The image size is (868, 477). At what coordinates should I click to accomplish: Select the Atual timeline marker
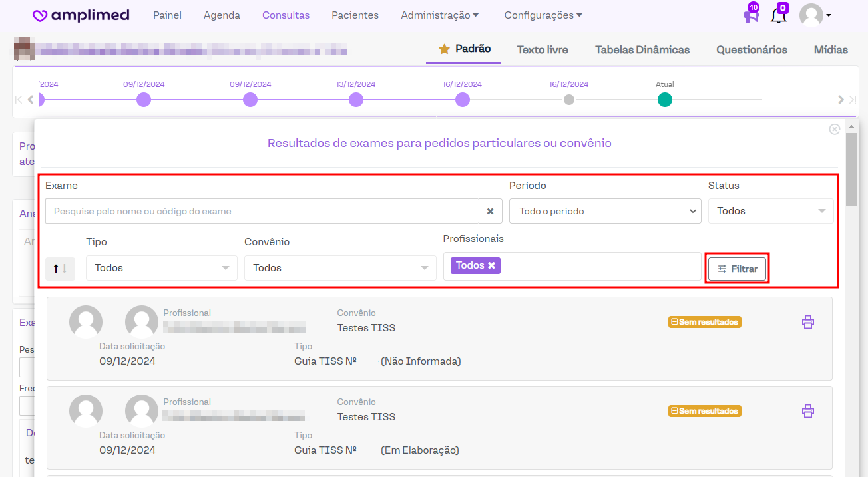(664, 100)
